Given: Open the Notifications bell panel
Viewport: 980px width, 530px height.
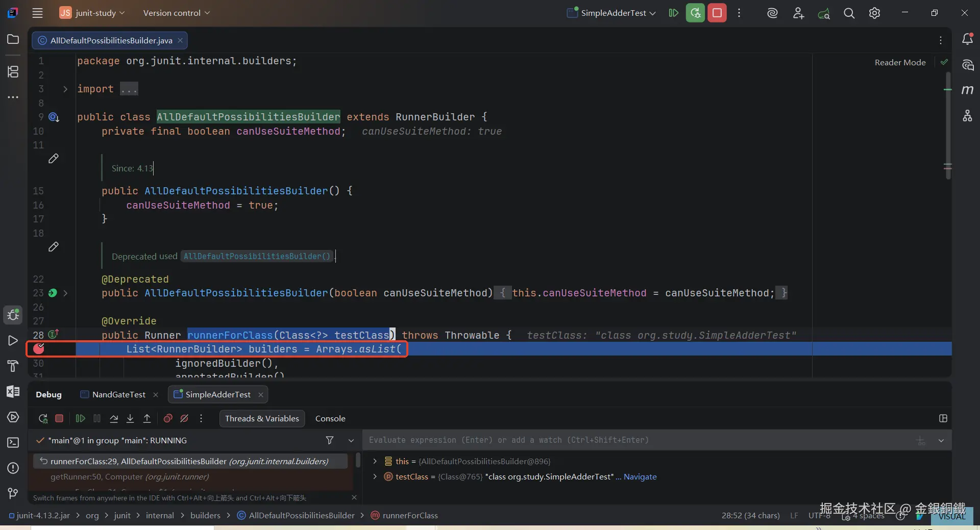Looking at the screenshot, I should click(967, 39).
